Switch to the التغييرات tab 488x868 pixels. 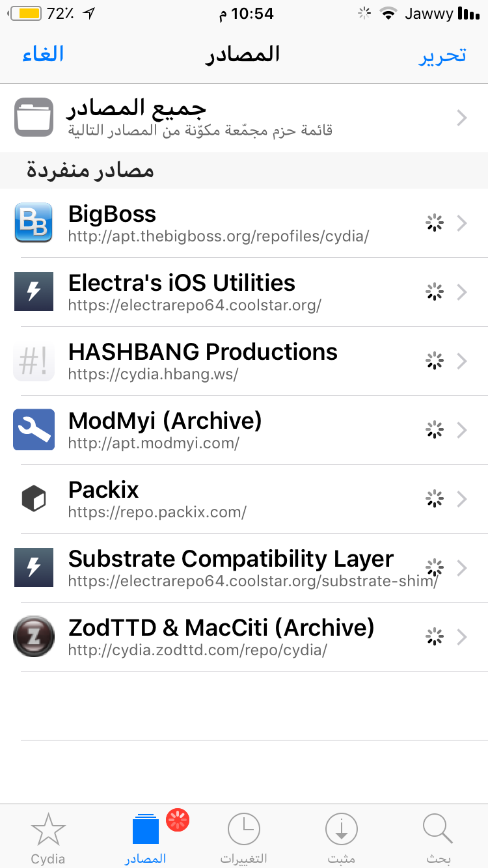[x=244, y=839]
